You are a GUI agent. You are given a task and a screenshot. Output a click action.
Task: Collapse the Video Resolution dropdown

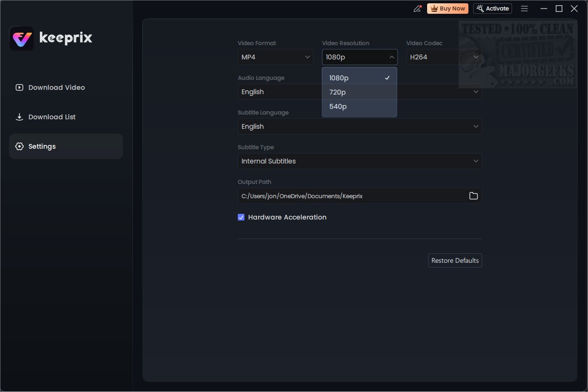click(359, 57)
